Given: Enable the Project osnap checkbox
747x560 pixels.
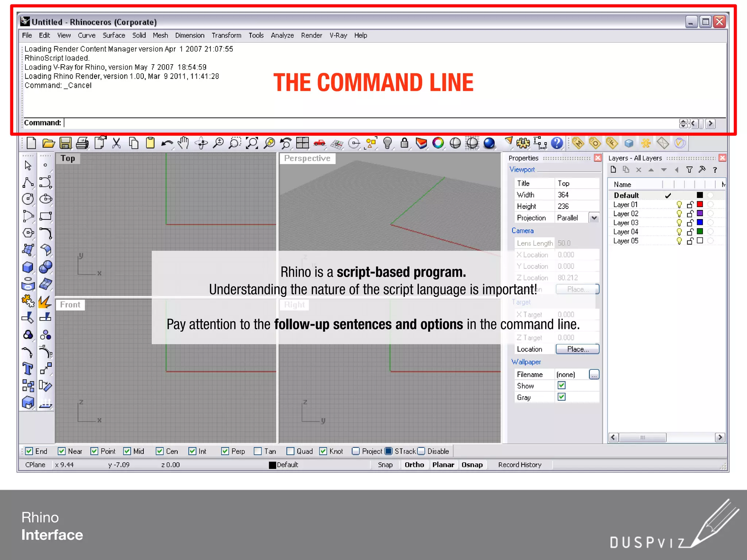Looking at the screenshot, I should click(356, 451).
